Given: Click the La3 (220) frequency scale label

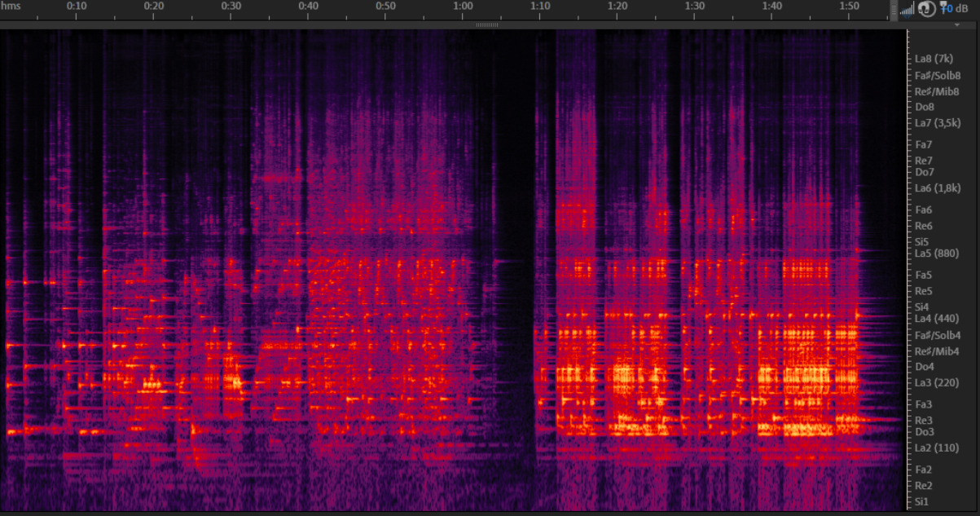Looking at the screenshot, I should coord(937,383).
